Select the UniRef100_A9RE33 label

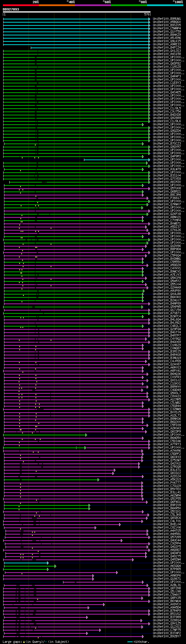point(167,44)
